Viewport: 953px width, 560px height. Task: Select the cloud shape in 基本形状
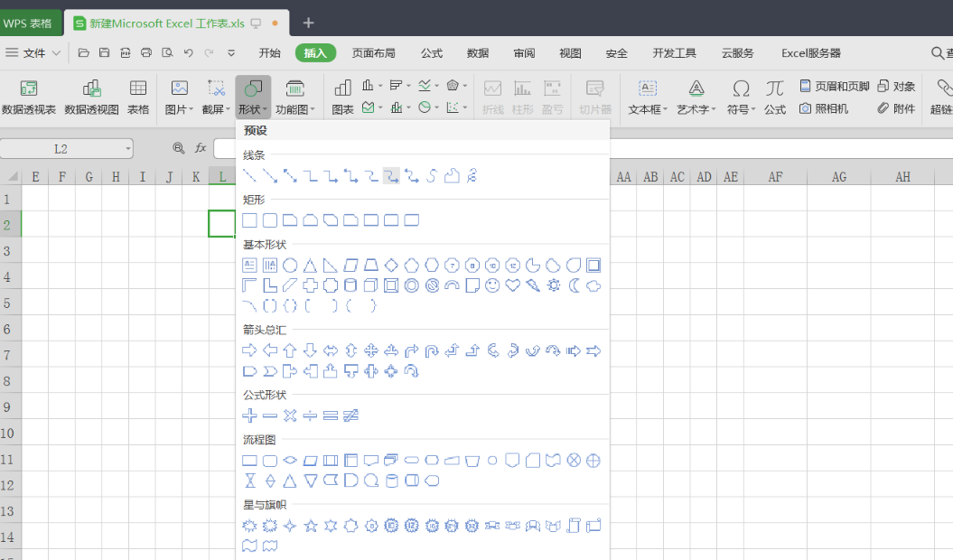[593, 285]
